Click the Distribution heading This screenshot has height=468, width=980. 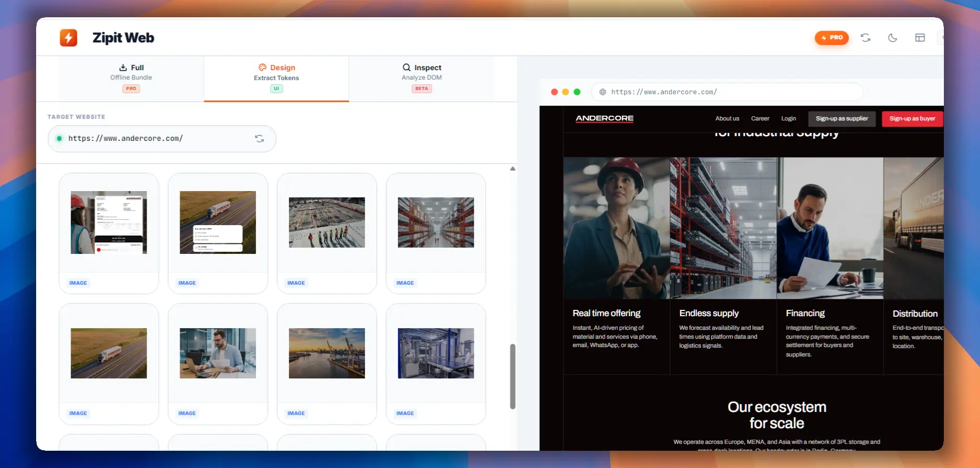[x=915, y=314]
